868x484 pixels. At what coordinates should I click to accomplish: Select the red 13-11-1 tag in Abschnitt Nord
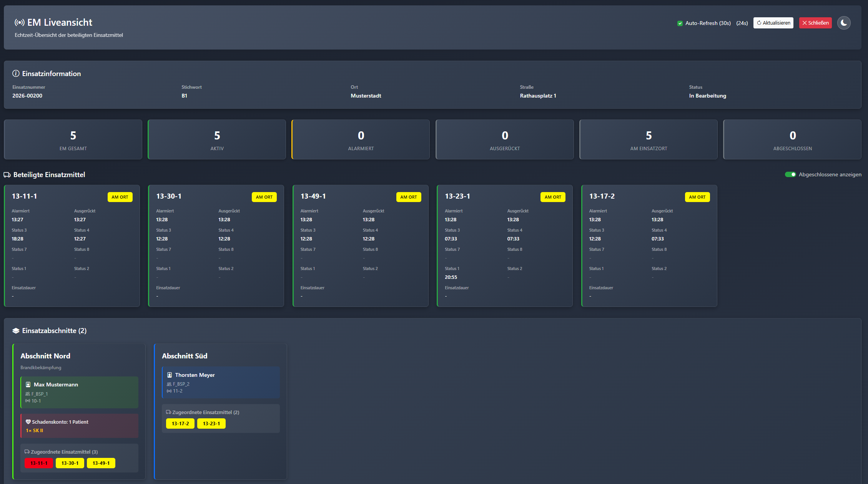[x=39, y=463]
